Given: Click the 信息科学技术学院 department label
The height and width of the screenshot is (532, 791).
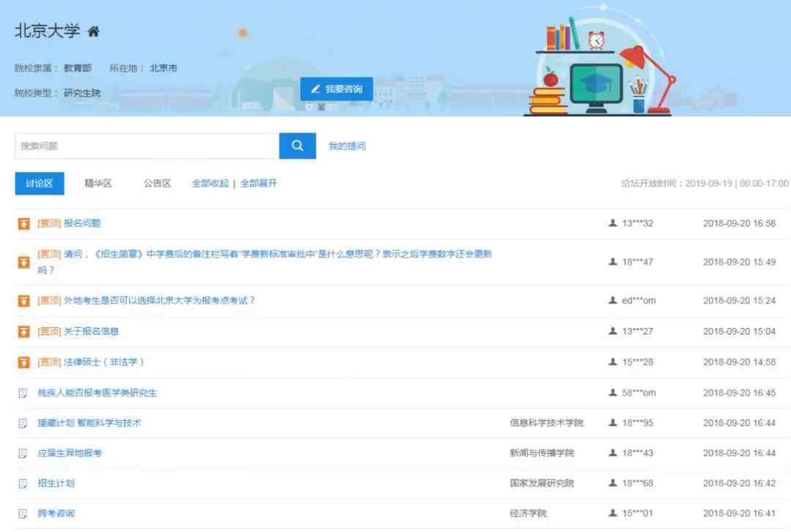Looking at the screenshot, I should click(x=546, y=422).
